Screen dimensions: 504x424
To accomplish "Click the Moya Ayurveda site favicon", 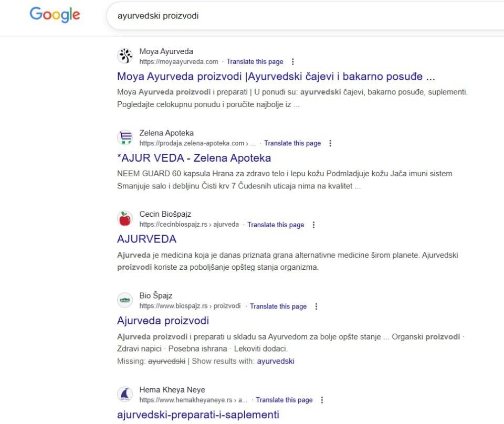I will 125,56.
